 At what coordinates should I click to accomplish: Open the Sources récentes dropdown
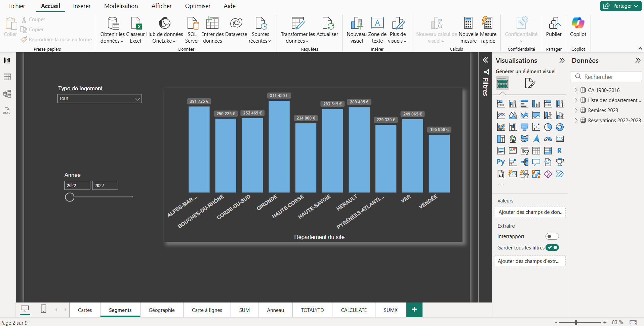(260, 30)
